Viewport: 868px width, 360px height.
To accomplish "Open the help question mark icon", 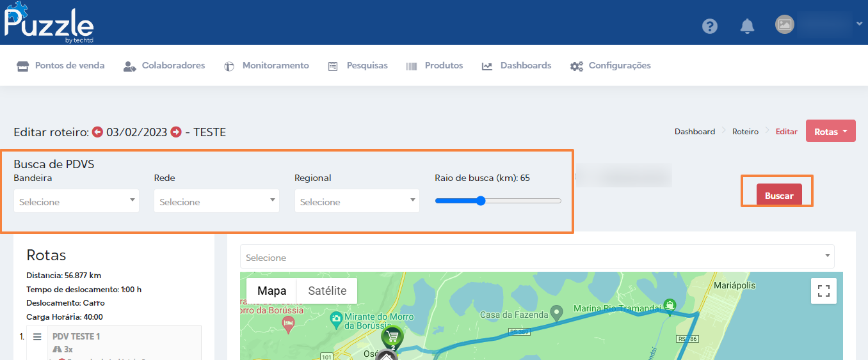I will point(710,26).
